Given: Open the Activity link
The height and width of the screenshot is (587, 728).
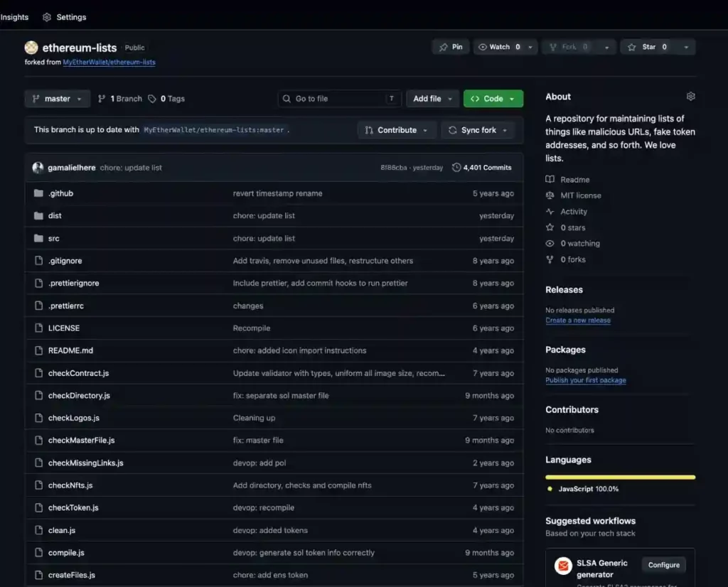Looking at the screenshot, I should [574, 212].
